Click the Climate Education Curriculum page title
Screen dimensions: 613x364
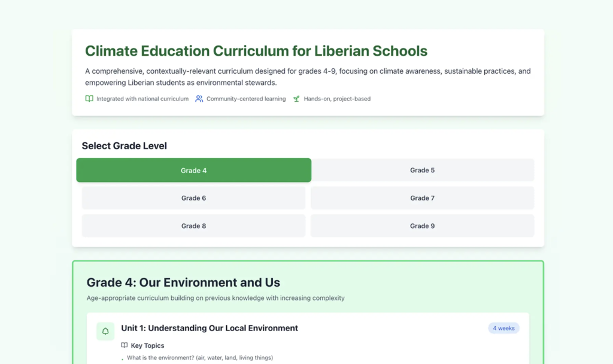tap(256, 51)
